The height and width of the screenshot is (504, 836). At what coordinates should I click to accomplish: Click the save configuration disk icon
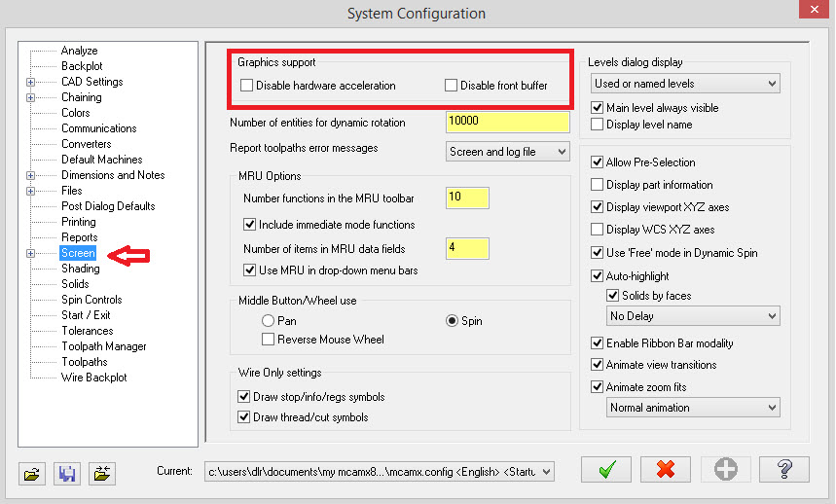[x=67, y=473]
